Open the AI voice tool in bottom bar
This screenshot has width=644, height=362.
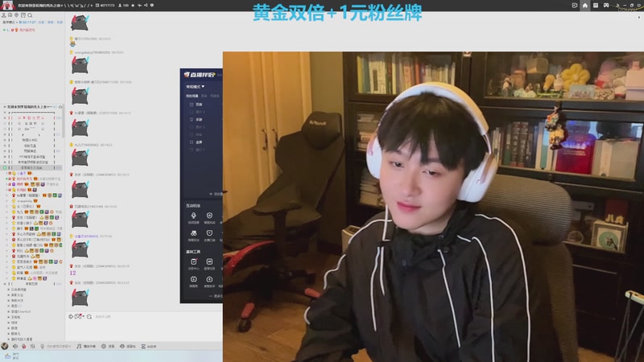(x=149, y=347)
